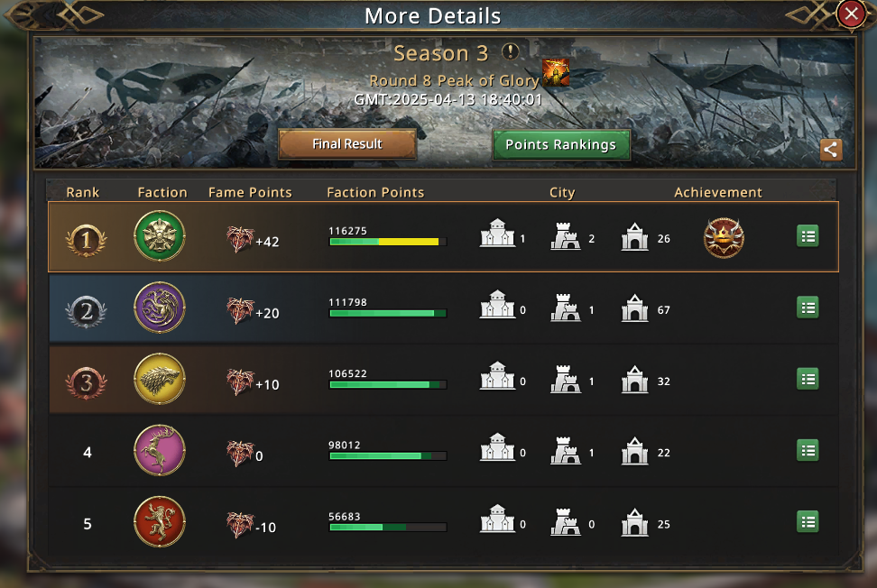Select the yellow Stark direwolf faction emblem
The width and height of the screenshot is (877, 588).
click(160, 379)
